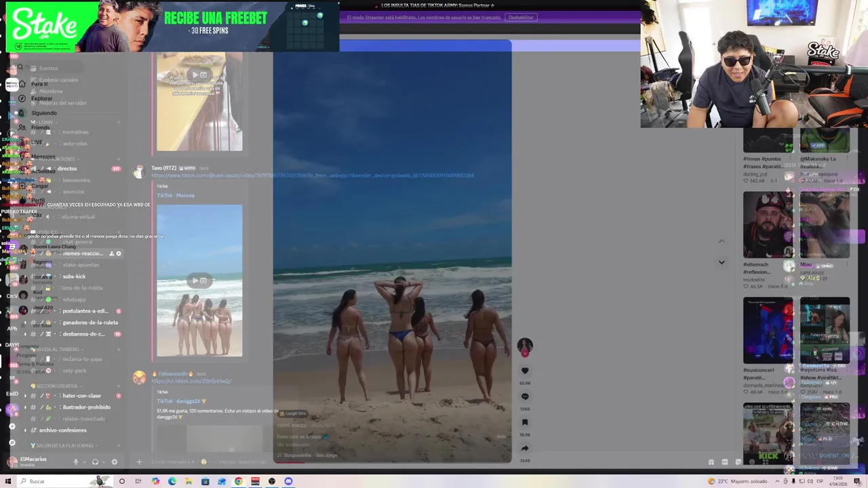Show hidden system tray icons chevron
This screenshot has width=868, height=488.
click(778, 481)
